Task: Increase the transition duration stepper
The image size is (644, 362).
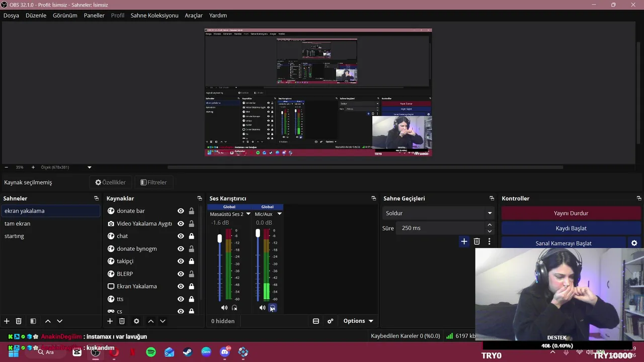Action: 490,225
